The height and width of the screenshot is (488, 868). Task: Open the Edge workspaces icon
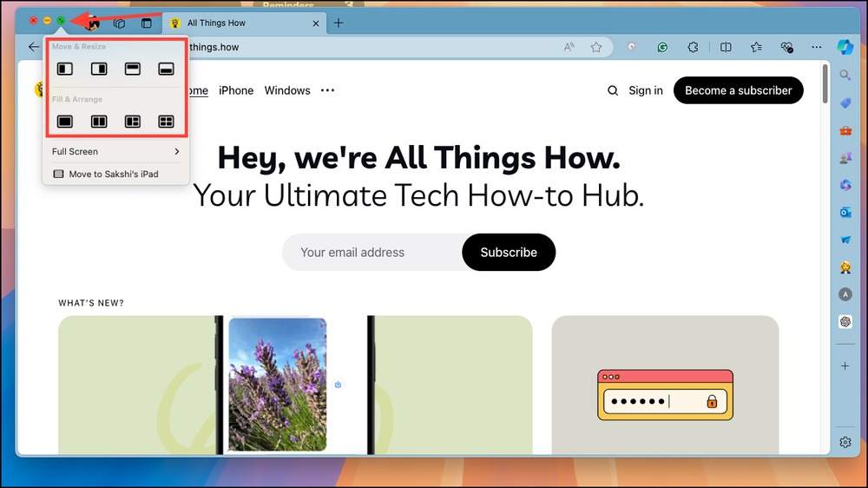tap(119, 23)
